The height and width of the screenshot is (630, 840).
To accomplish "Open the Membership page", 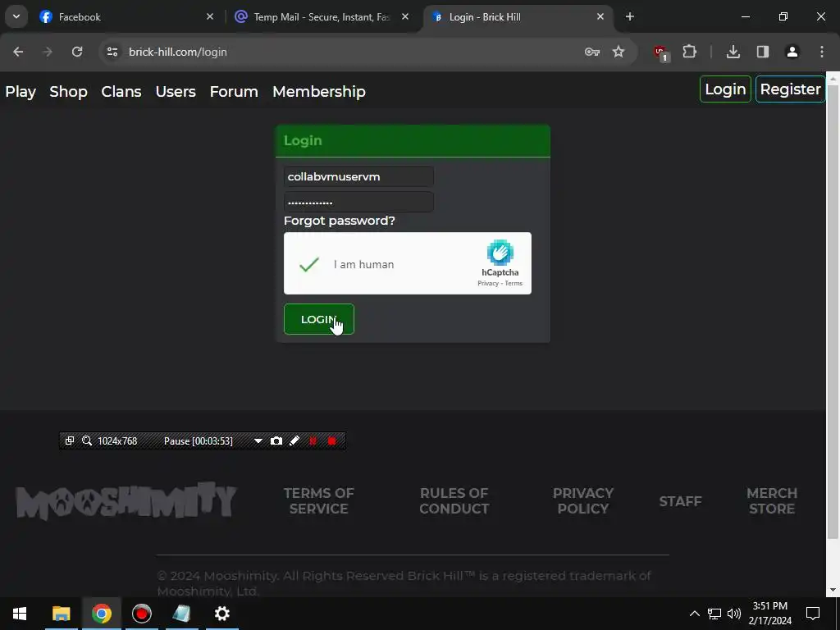I will point(319,92).
